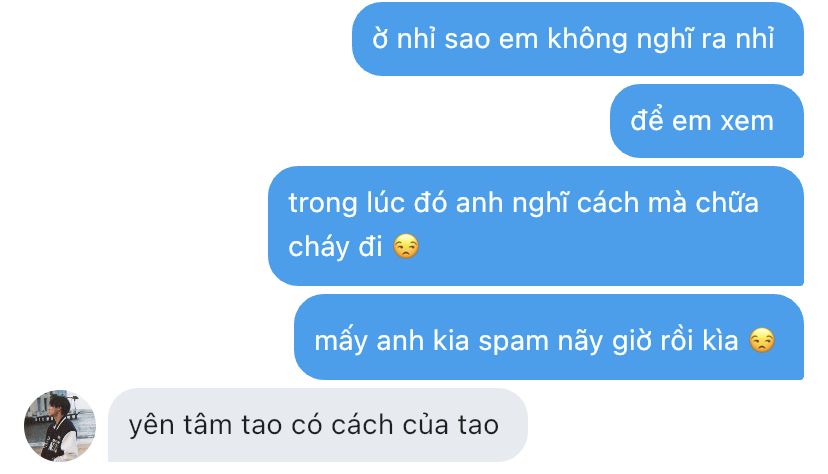Image resolution: width=828 pixels, height=474 pixels.
Task: Click the word "yên" in the gray bubble
Action: coord(151,426)
